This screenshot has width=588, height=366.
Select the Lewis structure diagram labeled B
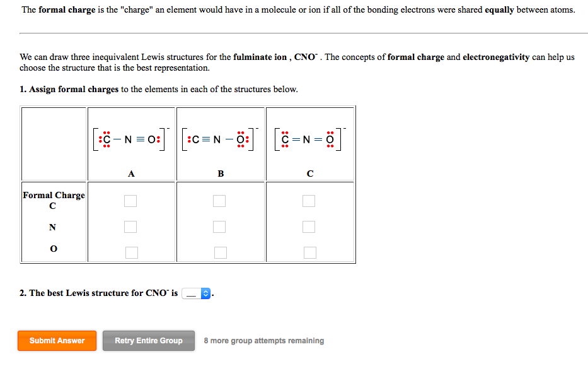pyautogui.click(x=220, y=138)
